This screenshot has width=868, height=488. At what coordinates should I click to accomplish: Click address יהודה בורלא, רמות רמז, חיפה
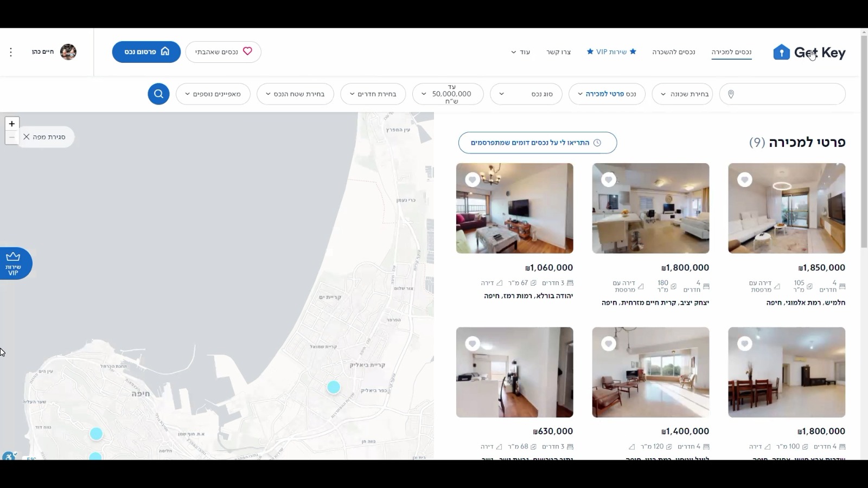[528, 296]
